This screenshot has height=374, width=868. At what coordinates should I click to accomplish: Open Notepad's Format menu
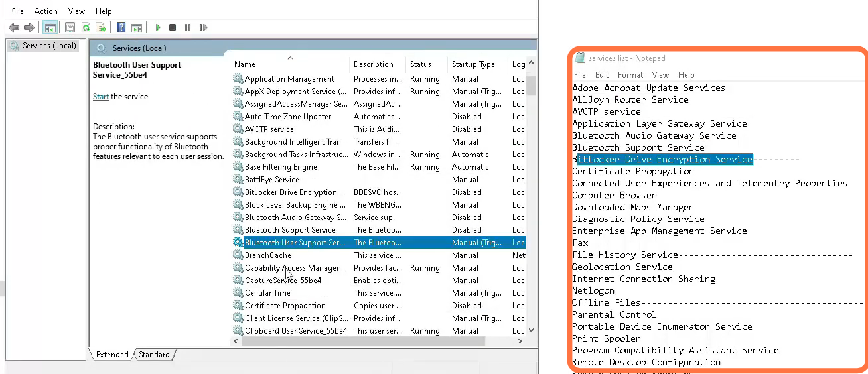click(x=630, y=75)
